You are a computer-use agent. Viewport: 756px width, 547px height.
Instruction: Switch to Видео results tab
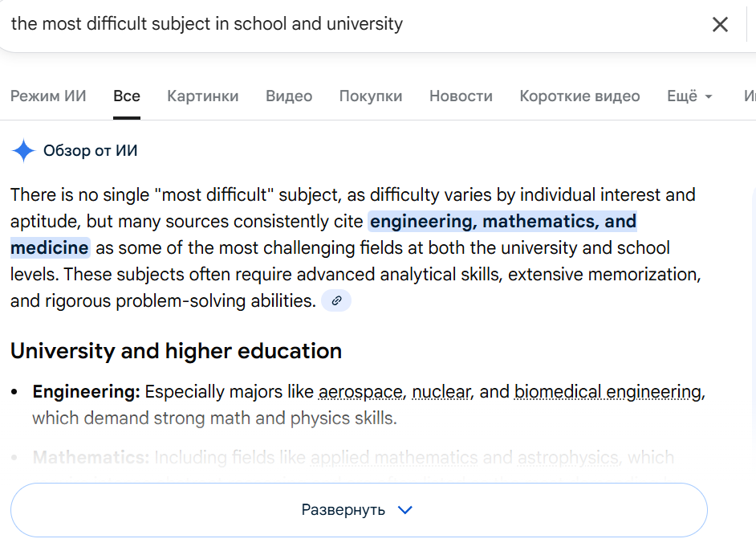[x=289, y=96]
